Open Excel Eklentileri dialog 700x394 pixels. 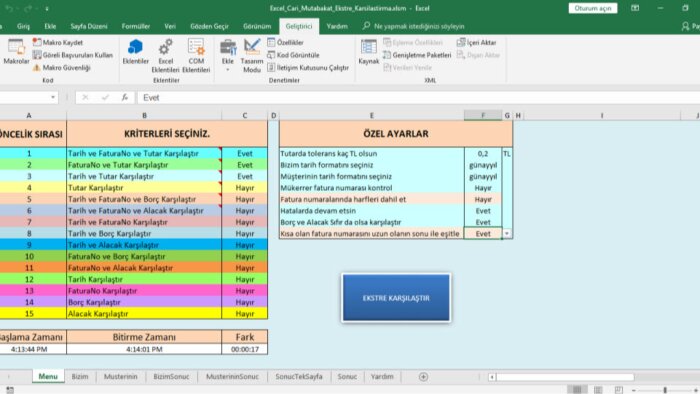coord(165,56)
